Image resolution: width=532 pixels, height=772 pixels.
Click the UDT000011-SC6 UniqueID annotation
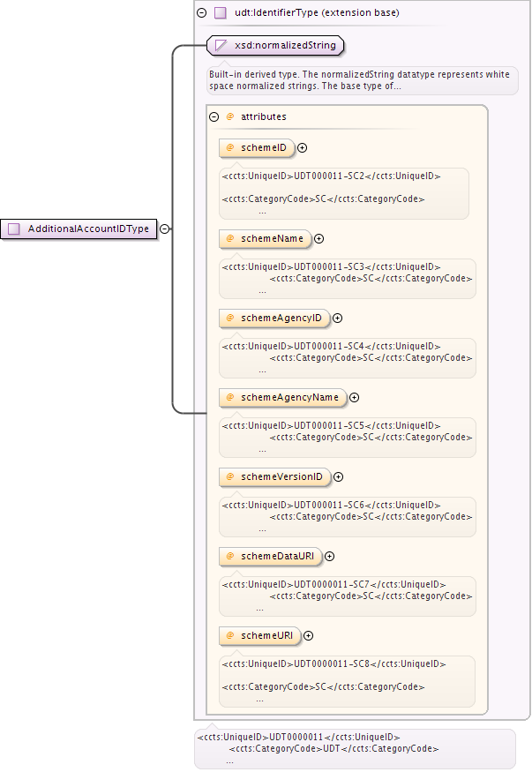click(331, 506)
